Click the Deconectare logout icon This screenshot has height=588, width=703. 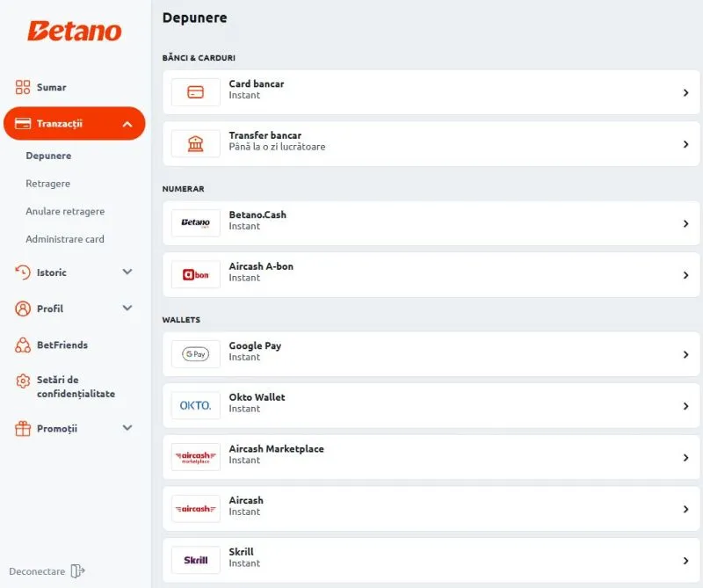(78, 571)
